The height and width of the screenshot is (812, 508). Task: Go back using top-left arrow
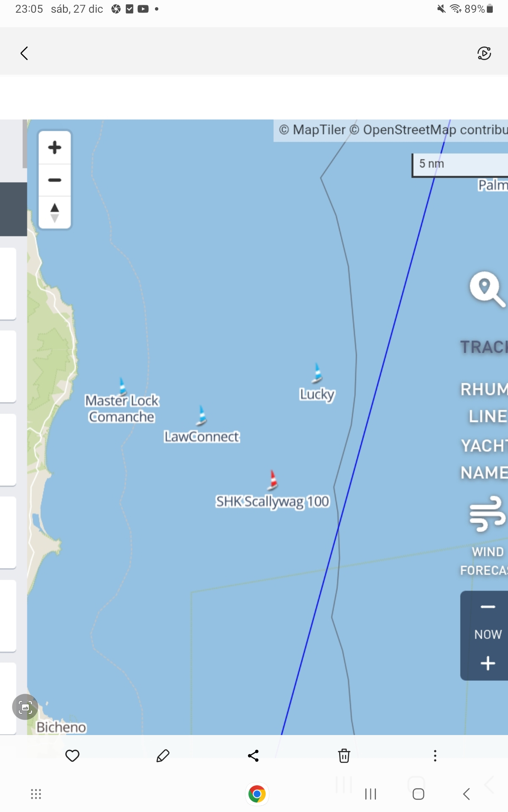point(25,53)
